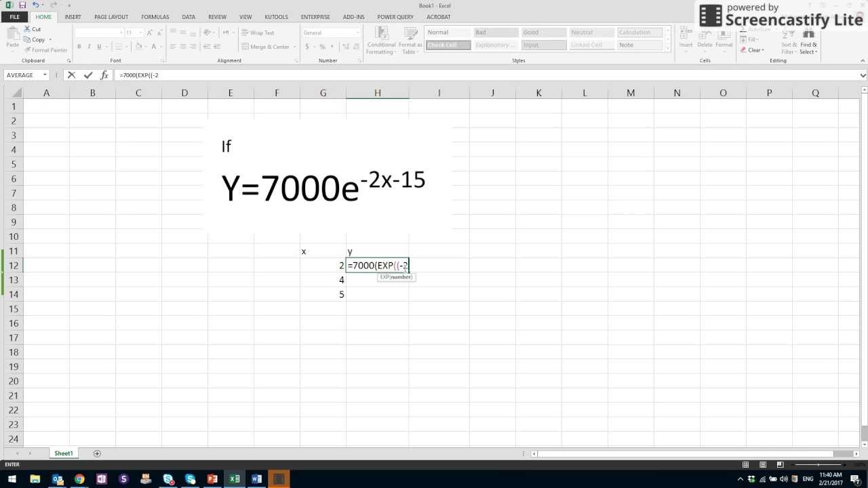Switch to the FORMULAS tab

pyautogui.click(x=155, y=17)
